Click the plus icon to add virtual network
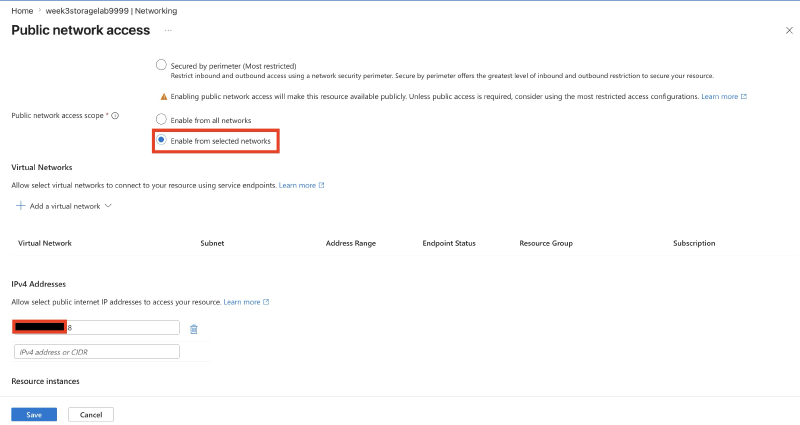Image resolution: width=800 pixels, height=425 pixels. pyautogui.click(x=20, y=206)
